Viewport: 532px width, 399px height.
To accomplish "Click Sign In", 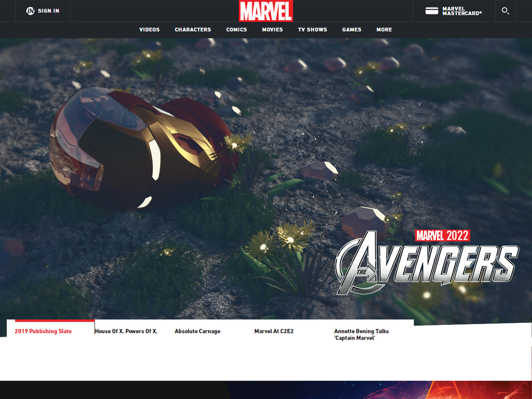I will point(49,11).
